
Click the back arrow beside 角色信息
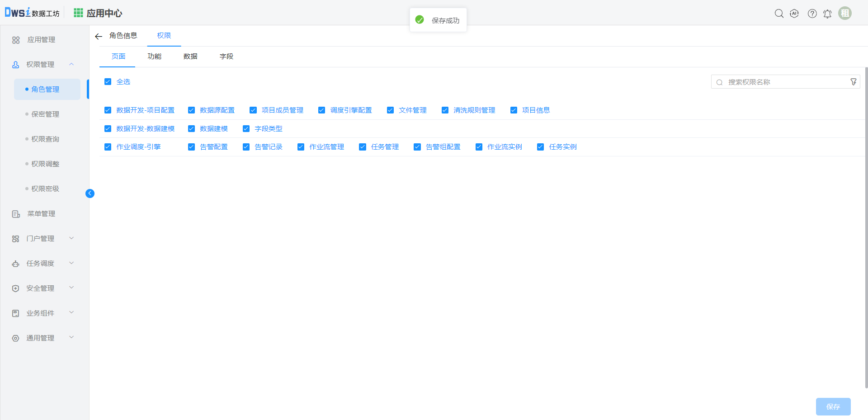tap(99, 36)
